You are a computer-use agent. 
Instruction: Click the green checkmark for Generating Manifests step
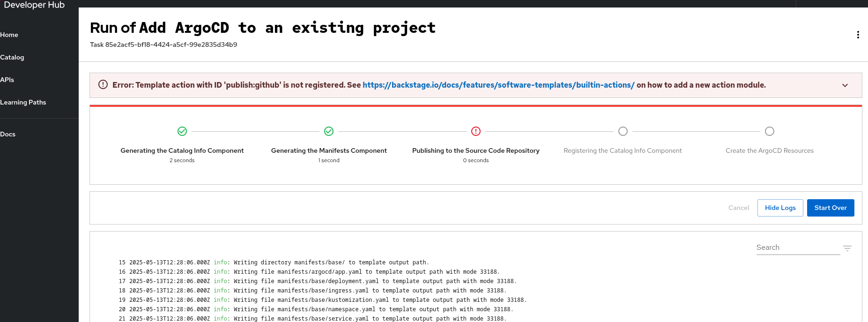click(x=329, y=131)
